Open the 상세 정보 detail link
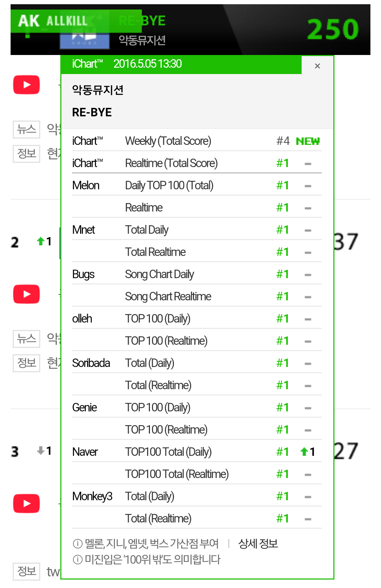The image size is (381, 588). [x=258, y=544]
